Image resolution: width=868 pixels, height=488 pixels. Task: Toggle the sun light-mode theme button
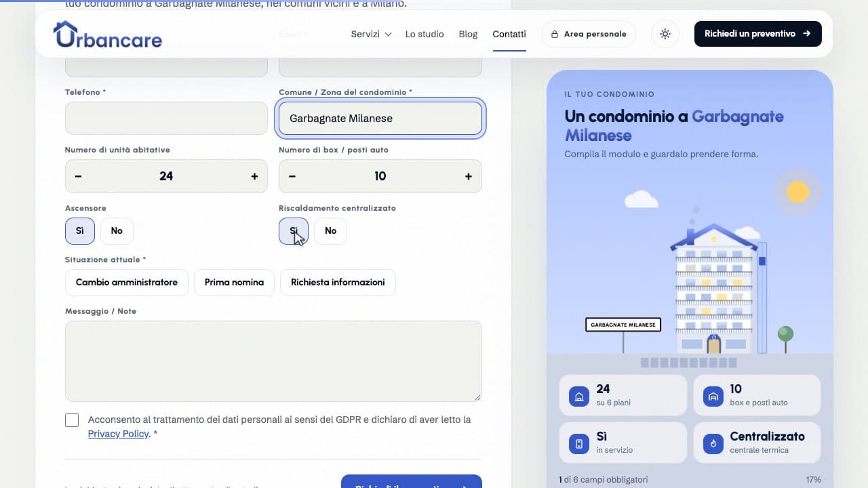click(665, 34)
